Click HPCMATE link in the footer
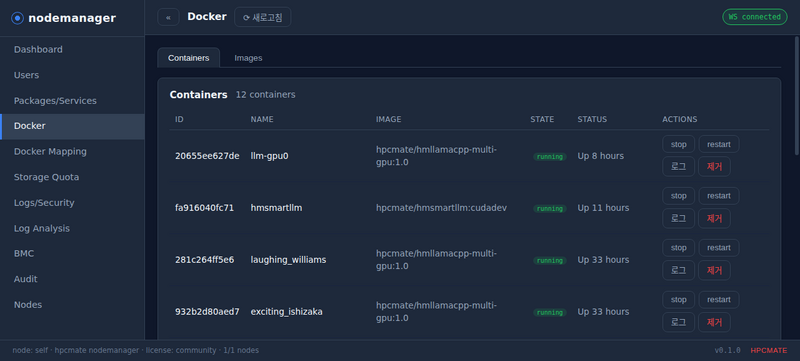Viewport: 800px width, 361px height. pos(768,350)
